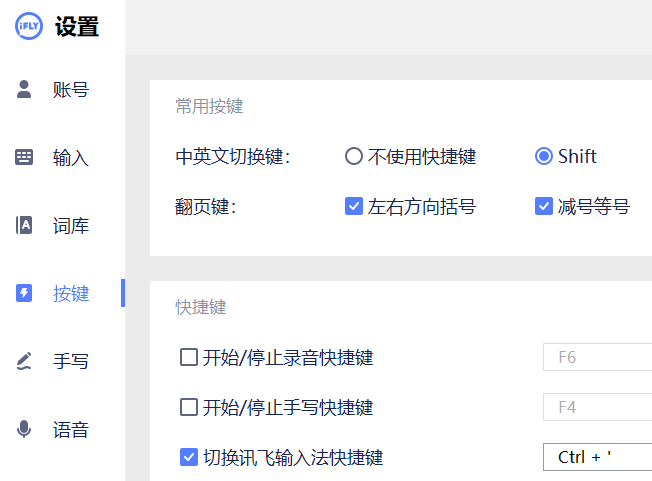
Task: Open the 账号 settings tab
Action: (71, 90)
